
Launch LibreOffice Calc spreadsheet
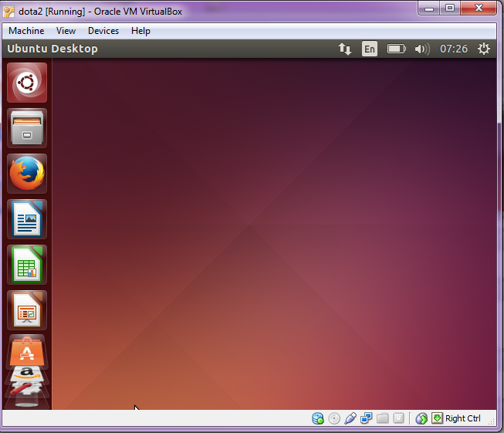pos(27,265)
